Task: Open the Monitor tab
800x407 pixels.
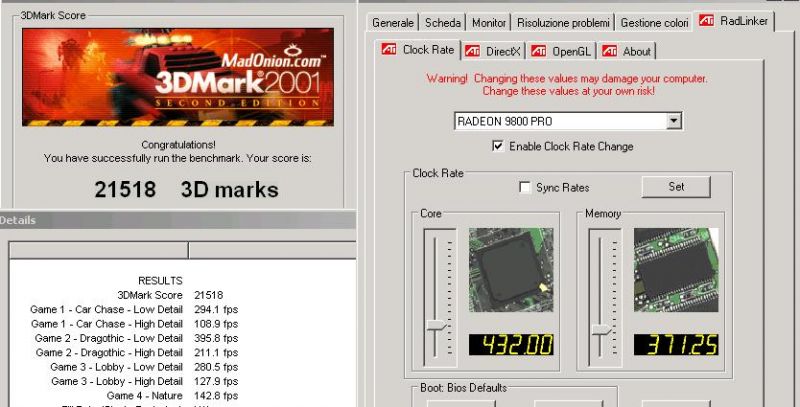Action: coord(489,23)
